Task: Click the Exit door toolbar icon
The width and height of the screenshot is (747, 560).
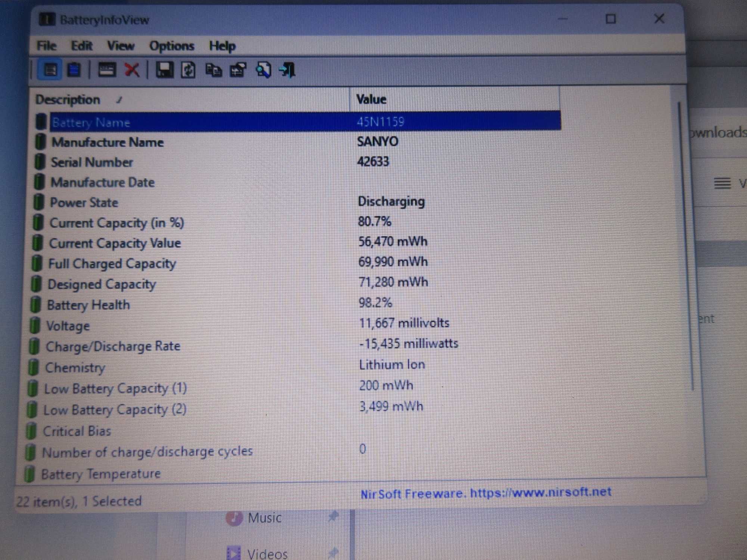Action: pyautogui.click(x=288, y=70)
